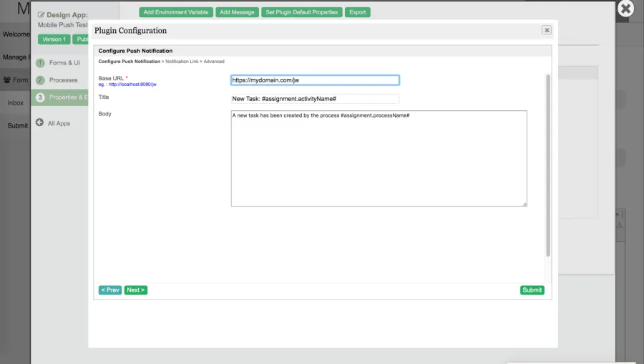644x364 pixels.
Task: Submit the push notification configuration
Action: click(532, 290)
